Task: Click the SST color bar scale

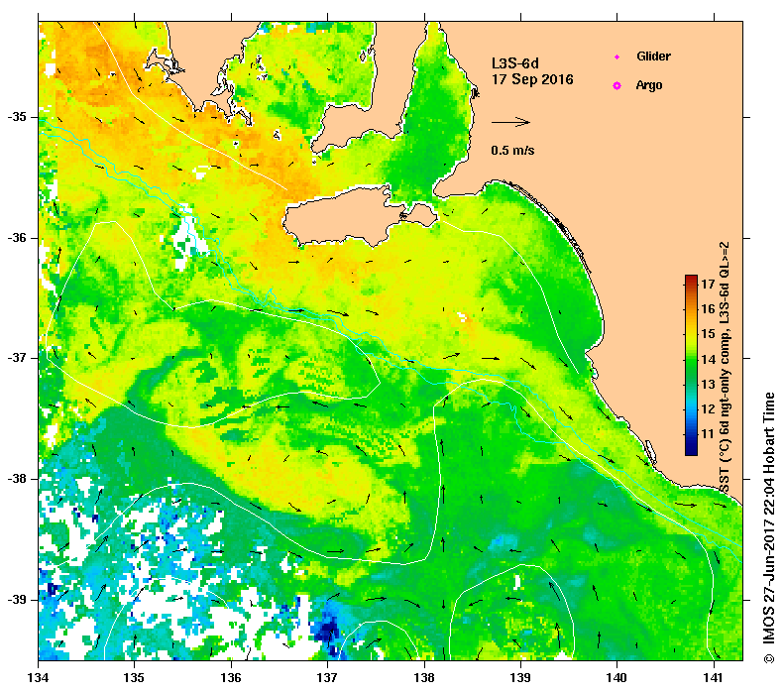Action: coord(691,365)
